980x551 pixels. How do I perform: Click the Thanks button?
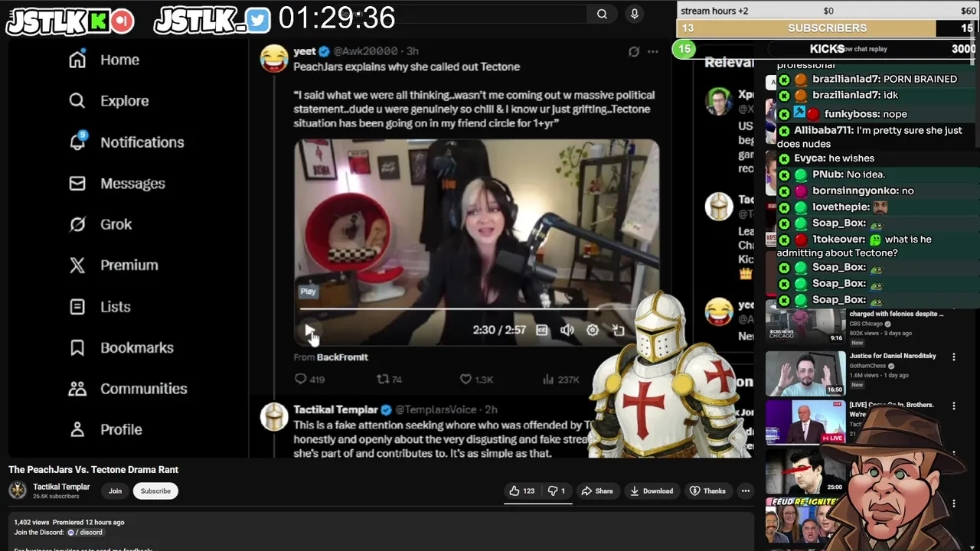707,491
